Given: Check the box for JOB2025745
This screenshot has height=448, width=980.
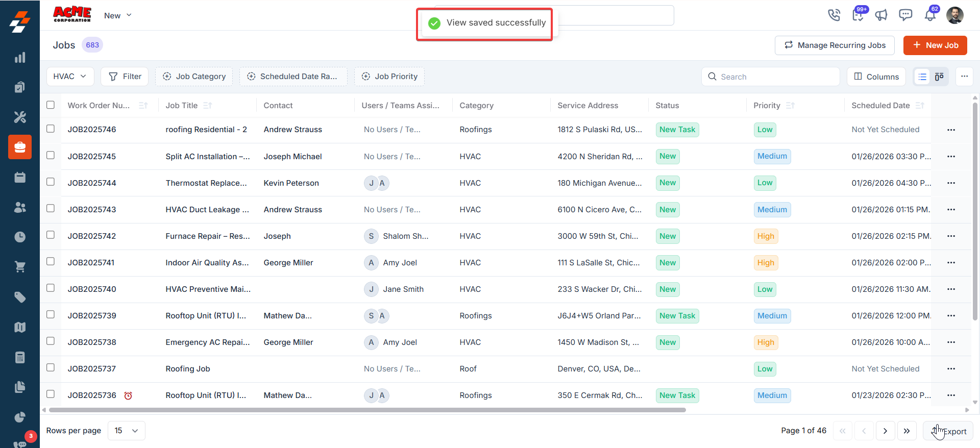Looking at the screenshot, I should 51,155.
